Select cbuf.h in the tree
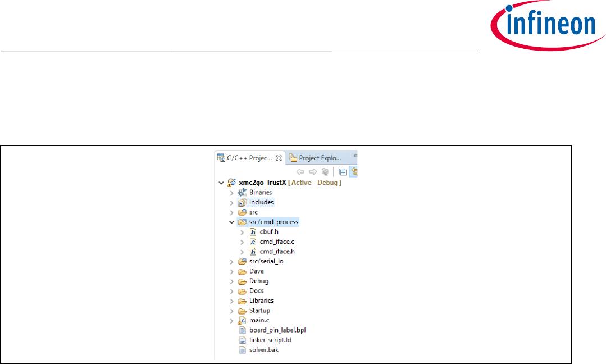Screen dimensions: 606x364 pos(269,232)
